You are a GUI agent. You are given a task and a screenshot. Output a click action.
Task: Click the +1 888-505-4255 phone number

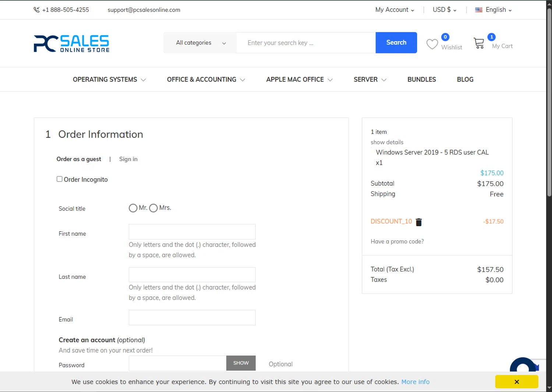(66, 10)
